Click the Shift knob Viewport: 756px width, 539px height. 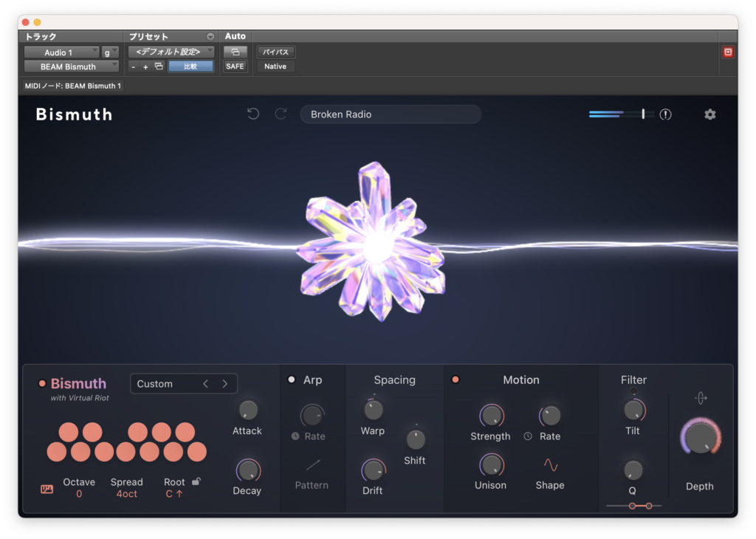coord(415,439)
